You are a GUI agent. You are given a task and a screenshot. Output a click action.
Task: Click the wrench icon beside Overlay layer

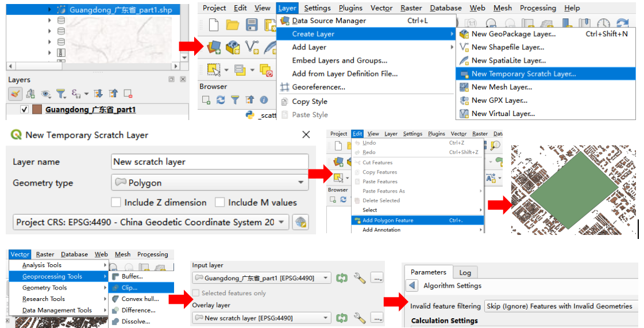[360, 318]
